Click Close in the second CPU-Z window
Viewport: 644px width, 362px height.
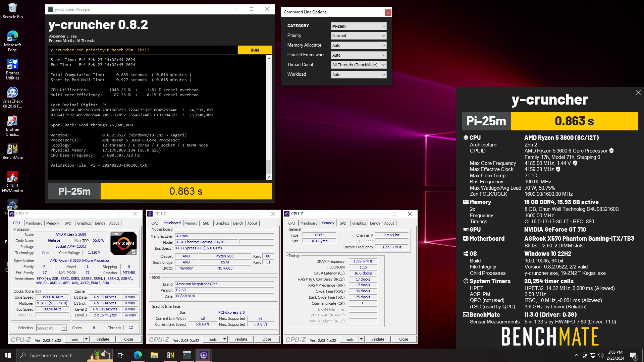267,339
